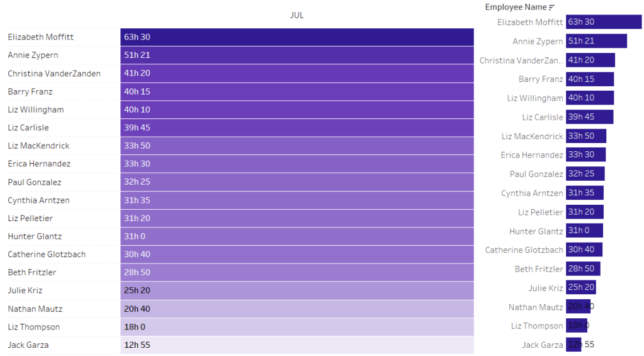Click the sort icon beside Employee Name
The height and width of the screenshot is (356, 644).
tap(552, 8)
